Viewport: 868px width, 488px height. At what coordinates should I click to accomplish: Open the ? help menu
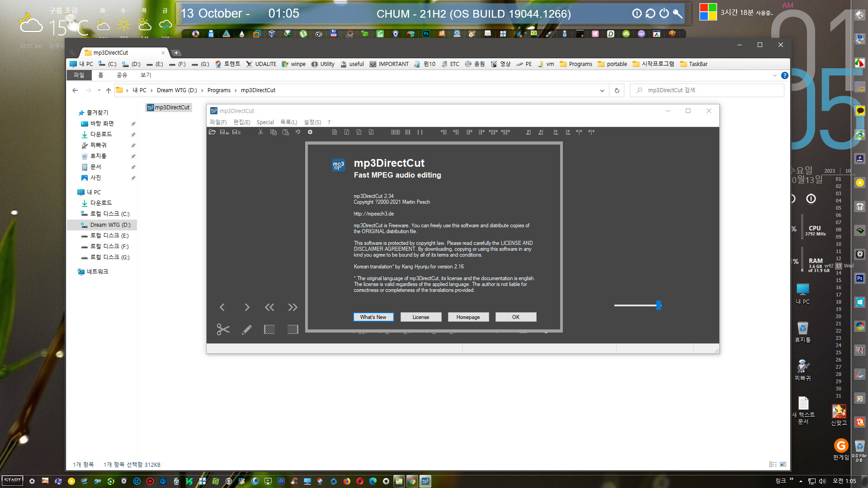[x=329, y=122]
